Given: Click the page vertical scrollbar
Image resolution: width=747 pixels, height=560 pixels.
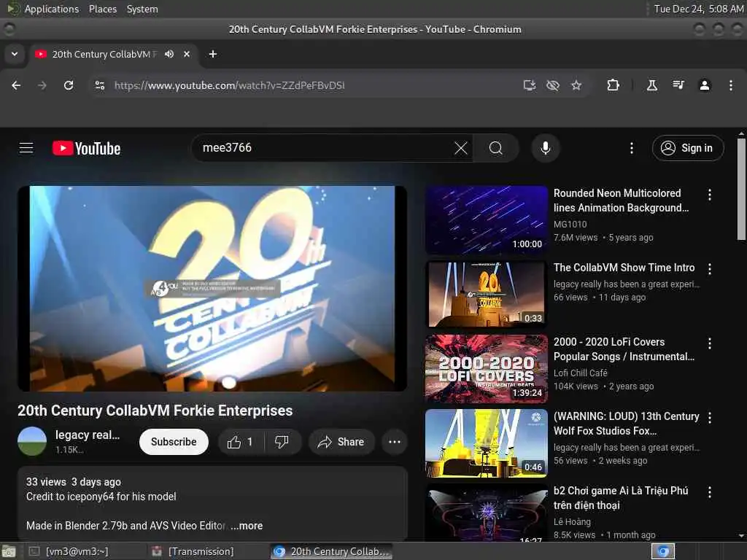Looking at the screenshot, I should click(741, 189).
